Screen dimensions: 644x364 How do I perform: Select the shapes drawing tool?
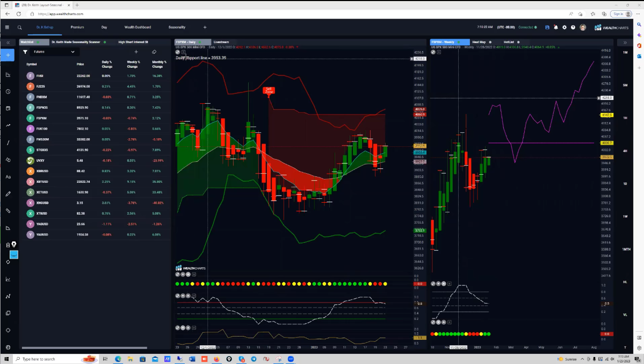pyautogui.click(x=8, y=160)
